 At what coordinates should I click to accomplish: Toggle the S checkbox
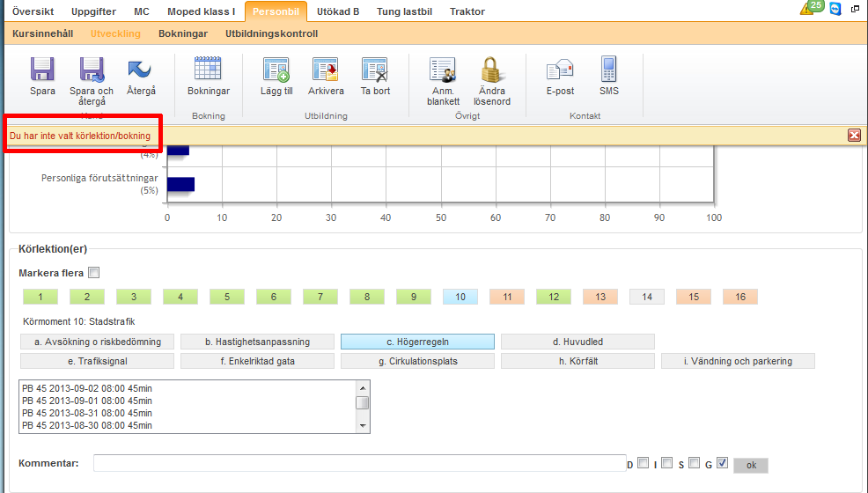tap(695, 462)
